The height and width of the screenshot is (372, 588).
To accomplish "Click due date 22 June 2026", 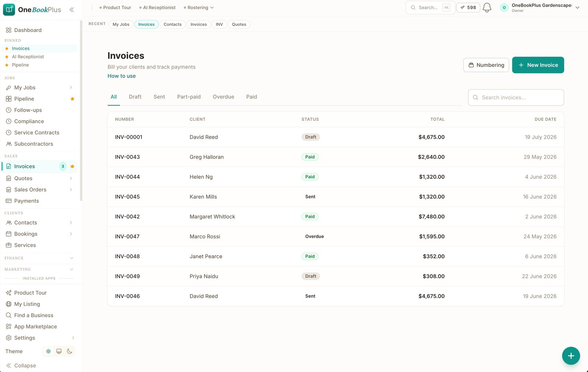I will tap(539, 276).
